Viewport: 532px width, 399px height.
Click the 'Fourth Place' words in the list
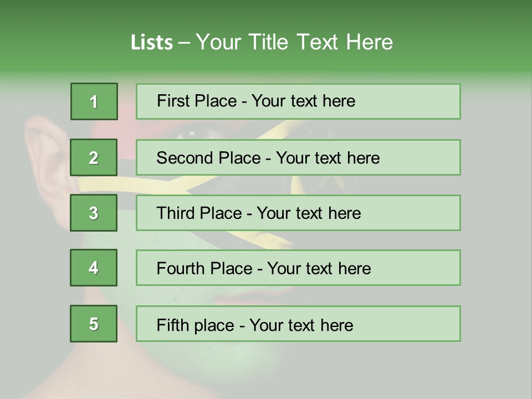pyautogui.click(x=203, y=269)
